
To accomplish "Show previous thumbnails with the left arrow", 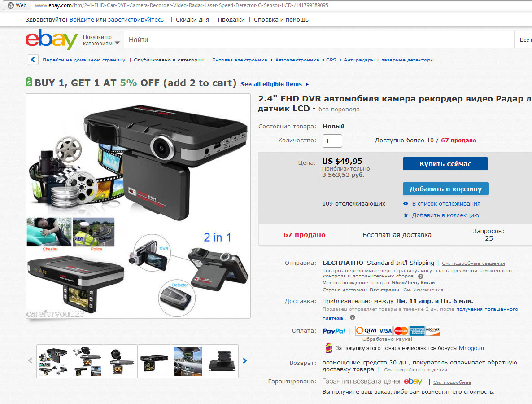I will (30, 361).
